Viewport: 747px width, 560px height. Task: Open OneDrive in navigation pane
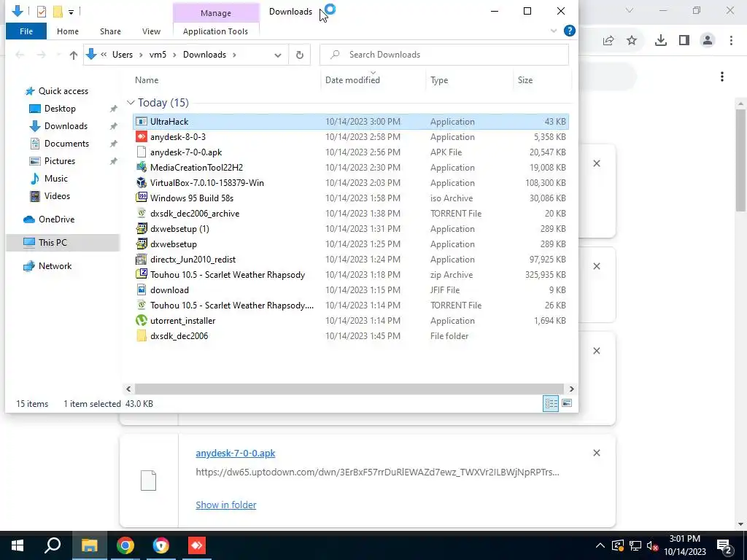click(56, 219)
